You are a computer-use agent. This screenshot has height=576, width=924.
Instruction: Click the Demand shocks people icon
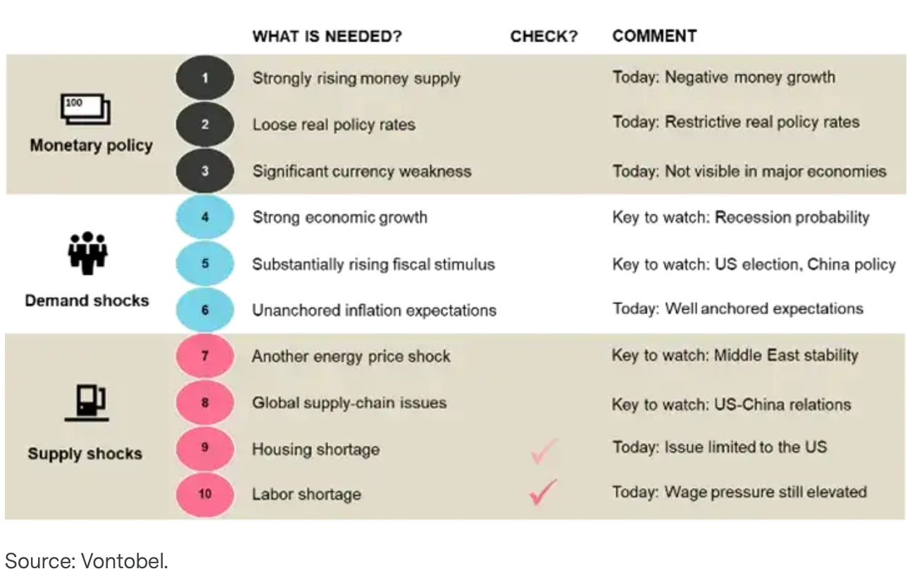87,252
